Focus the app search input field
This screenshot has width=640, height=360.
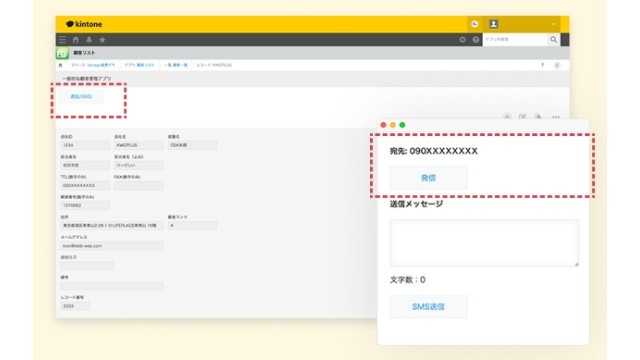click(x=515, y=40)
